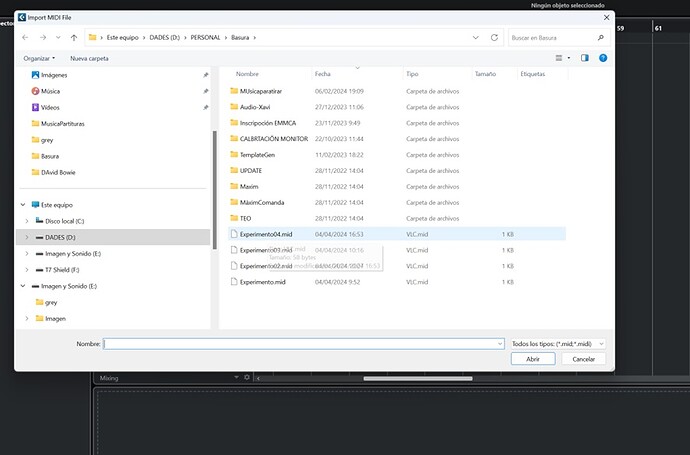Select CALBRTACIÓN MONITOR folder

click(x=269, y=139)
